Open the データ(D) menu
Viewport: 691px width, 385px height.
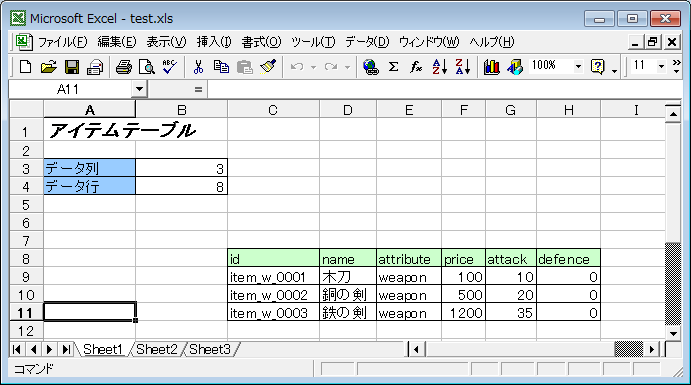pos(367,42)
